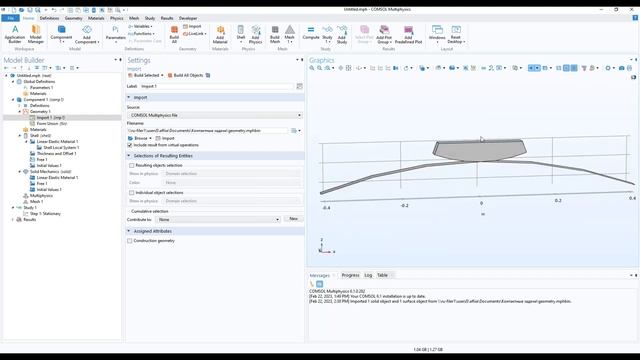Expand the Results tree node
Image resolution: width=640 pixels, height=360 pixels.
tap(13, 220)
